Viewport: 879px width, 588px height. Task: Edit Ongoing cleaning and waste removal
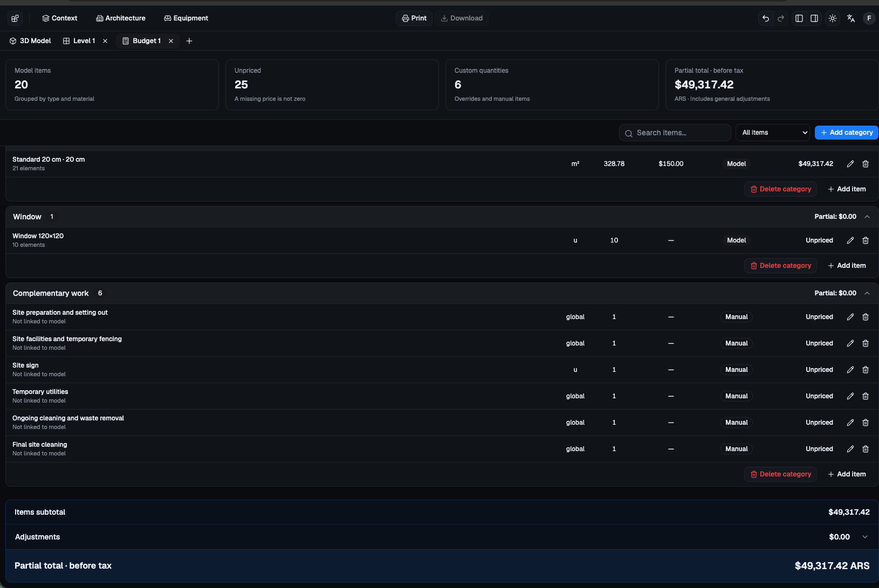pyautogui.click(x=850, y=423)
